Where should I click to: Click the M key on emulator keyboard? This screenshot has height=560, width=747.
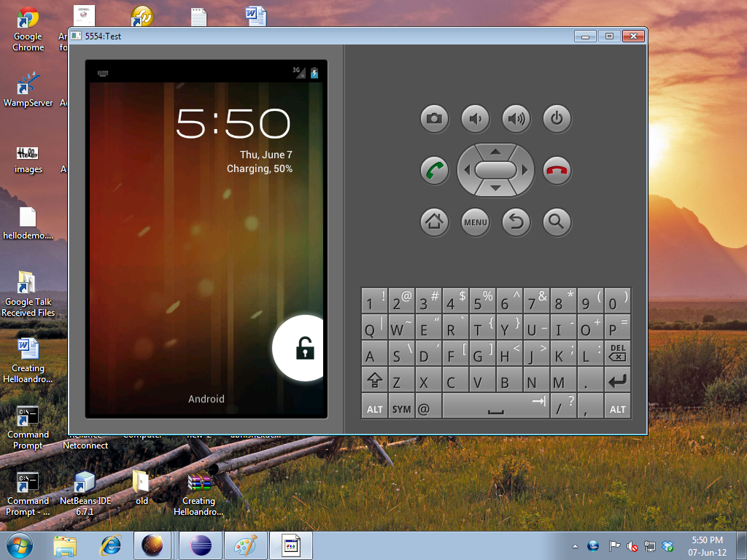(x=564, y=380)
